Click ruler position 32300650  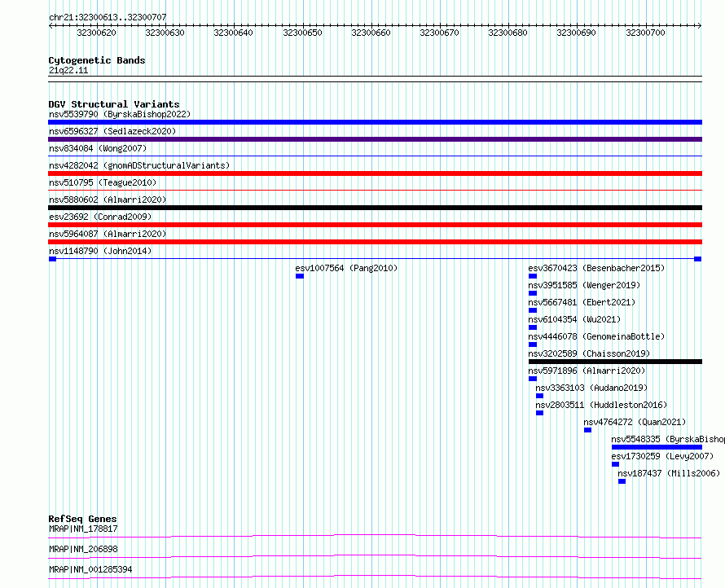(302, 33)
